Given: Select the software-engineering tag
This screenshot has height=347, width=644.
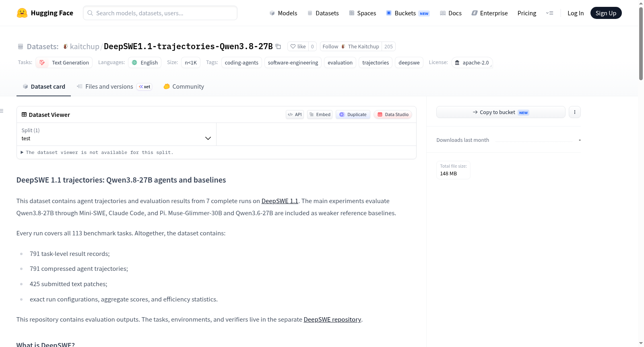Looking at the screenshot, I should tap(293, 62).
